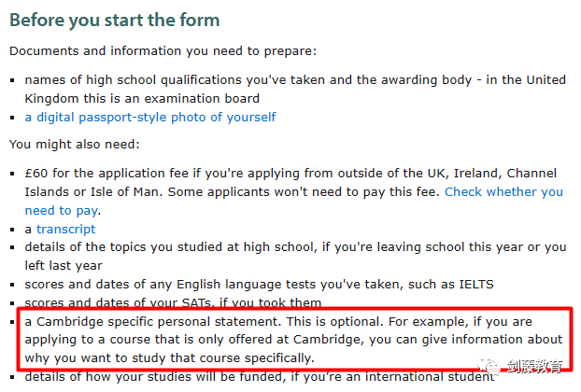Click the bullet before the transcript item
The height and width of the screenshot is (392, 581).
pyautogui.click(x=12, y=230)
